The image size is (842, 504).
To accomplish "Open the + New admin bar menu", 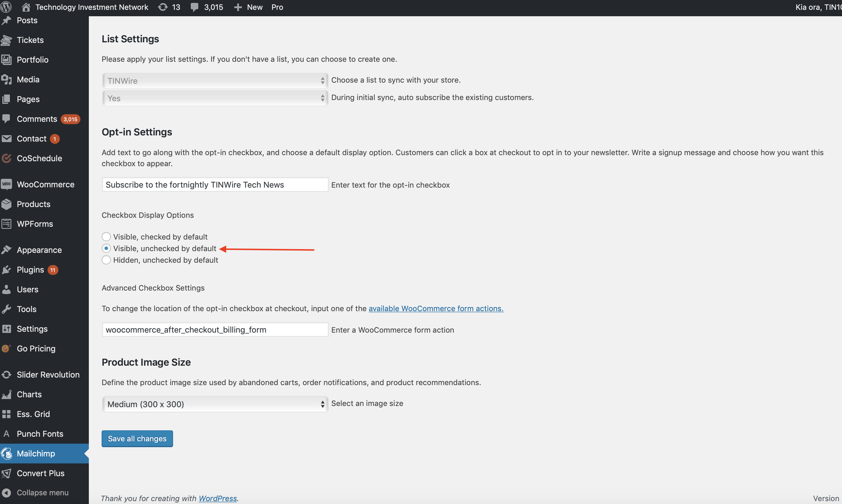I will click(249, 7).
